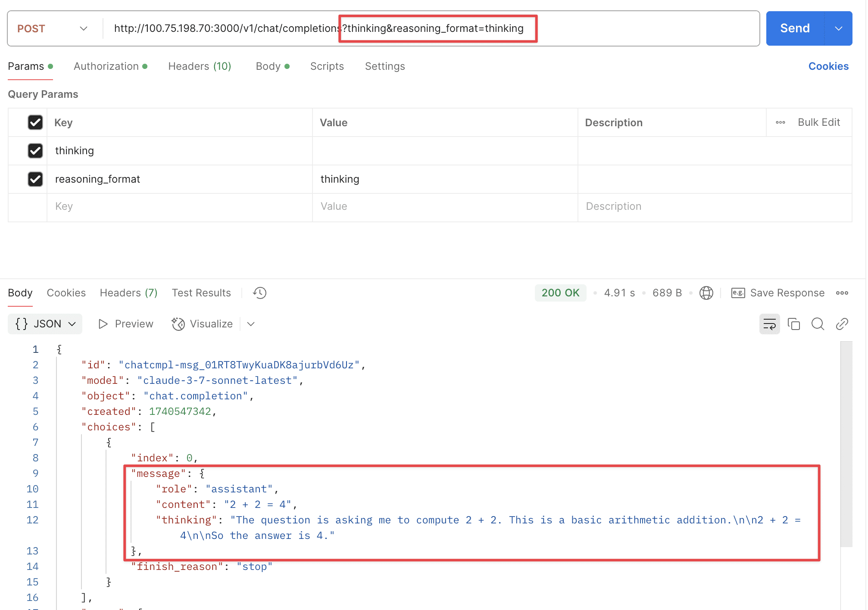Open the Headers (10) request tab
Image resolution: width=868 pixels, height=610 pixels.
(x=200, y=66)
